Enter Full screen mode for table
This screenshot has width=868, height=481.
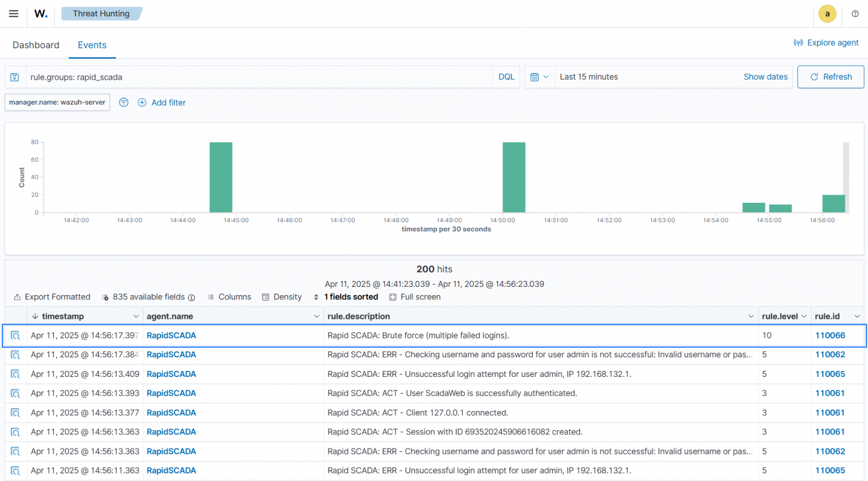click(x=415, y=297)
